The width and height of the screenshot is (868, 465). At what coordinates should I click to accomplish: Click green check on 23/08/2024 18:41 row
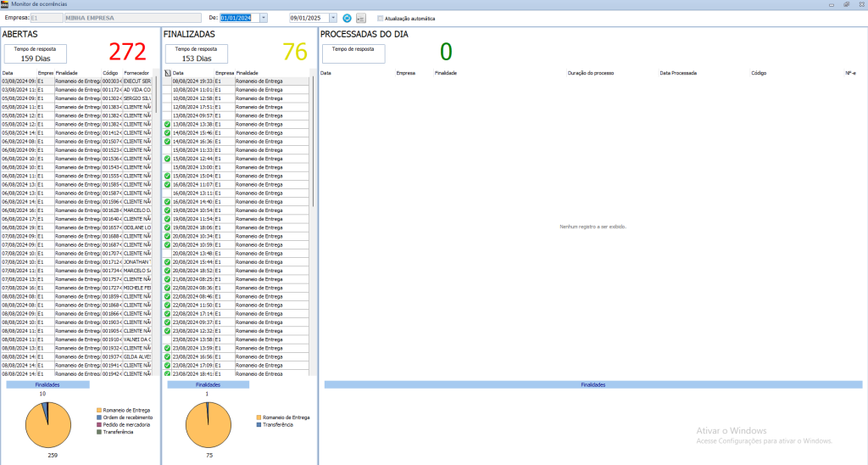point(167,373)
